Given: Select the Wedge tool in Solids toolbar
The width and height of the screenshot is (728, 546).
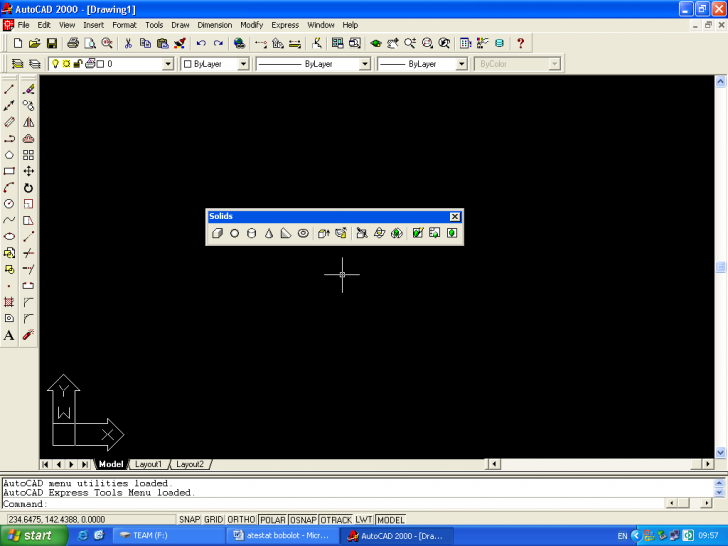Looking at the screenshot, I should coord(286,233).
